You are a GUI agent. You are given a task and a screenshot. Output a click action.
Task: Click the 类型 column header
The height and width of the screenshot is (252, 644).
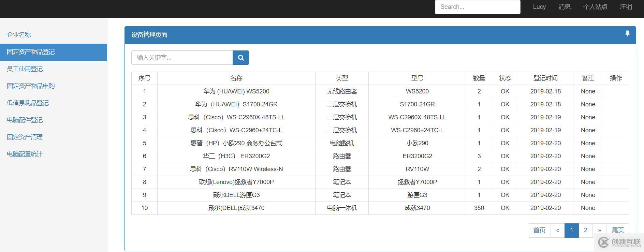[x=342, y=78]
